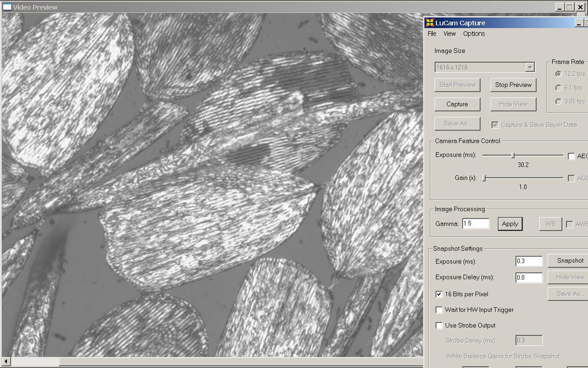Apply the gamma value
The height and width of the screenshot is (368, 588).
coord(510,224)
